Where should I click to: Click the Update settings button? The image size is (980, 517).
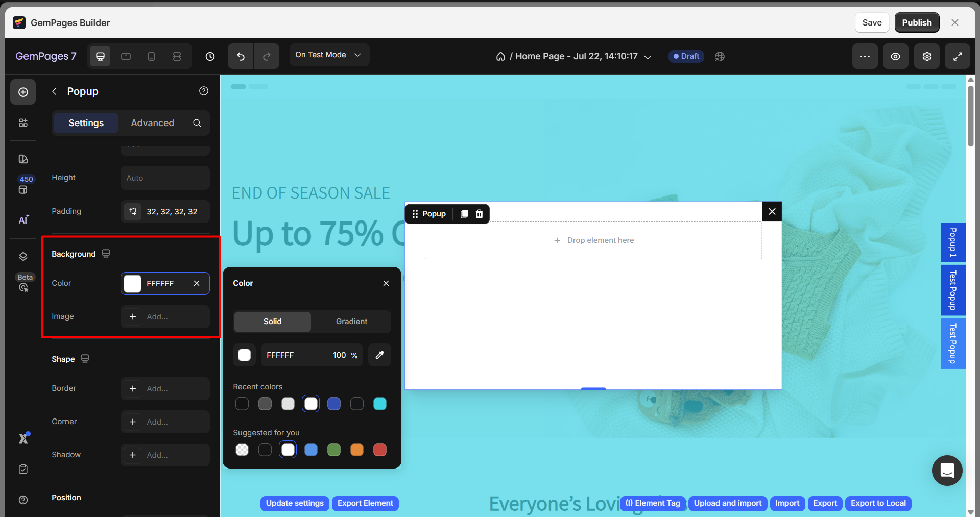(x=295, y=503)
